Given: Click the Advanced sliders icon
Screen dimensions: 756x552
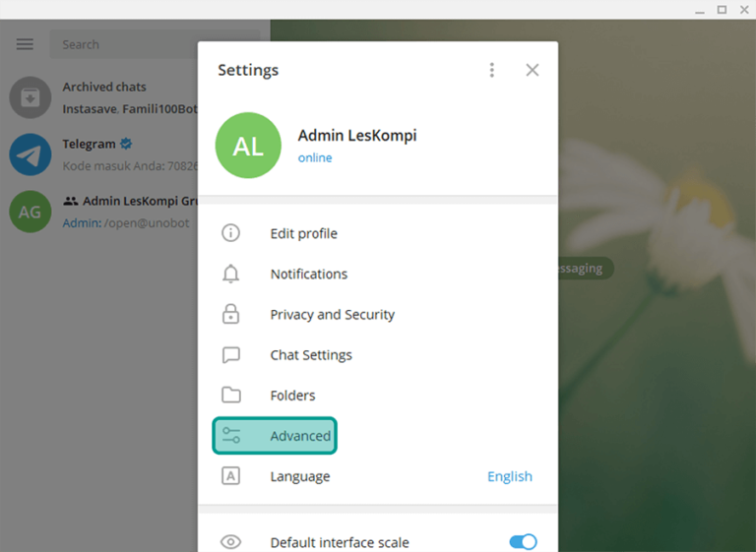Looking at the screenshot, I should 231,435.
